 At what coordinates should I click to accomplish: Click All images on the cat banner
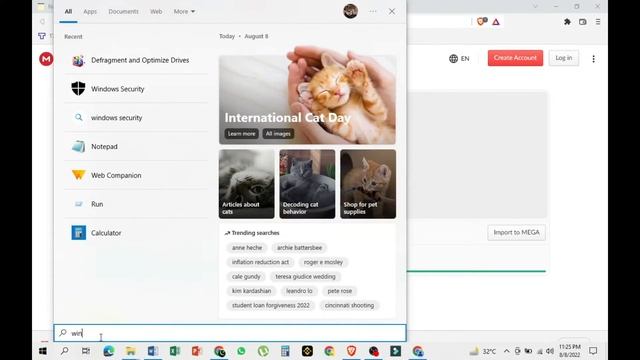tap(278, 133)
